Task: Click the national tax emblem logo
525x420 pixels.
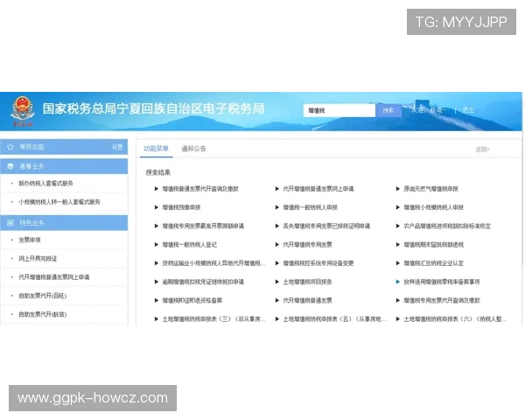Action: (23, 111)
